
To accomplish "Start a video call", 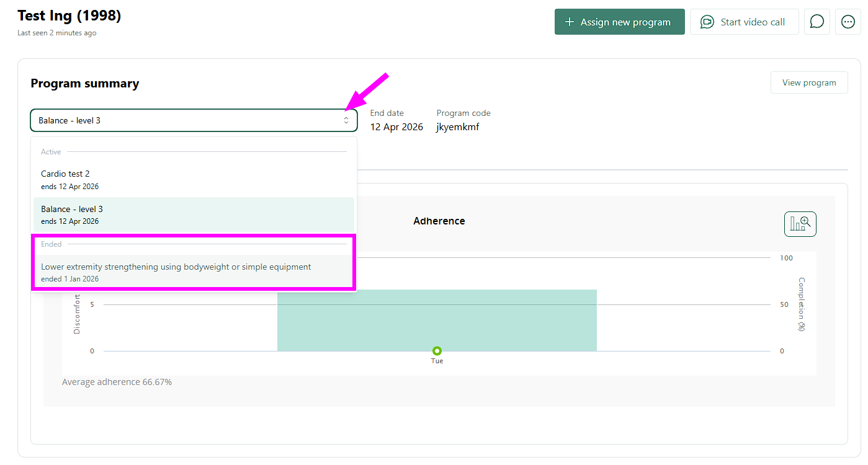I will click(x=745, y=22).
